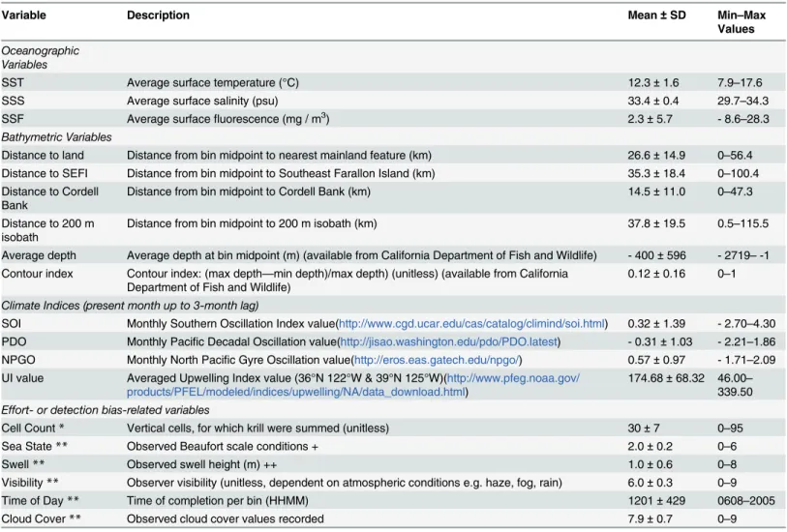Select the 'Swell **' variable cell
The height and width of the screenshot is (532, 787).
pos(23,464)
